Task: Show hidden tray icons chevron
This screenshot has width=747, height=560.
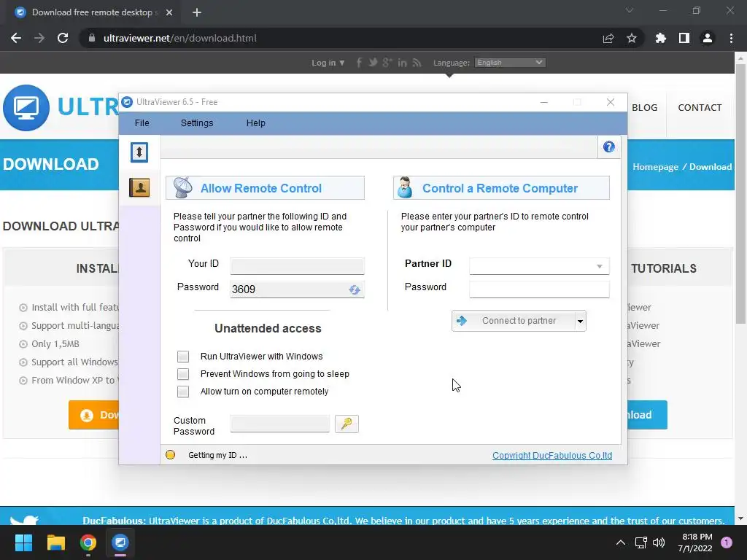Action: 620,542
